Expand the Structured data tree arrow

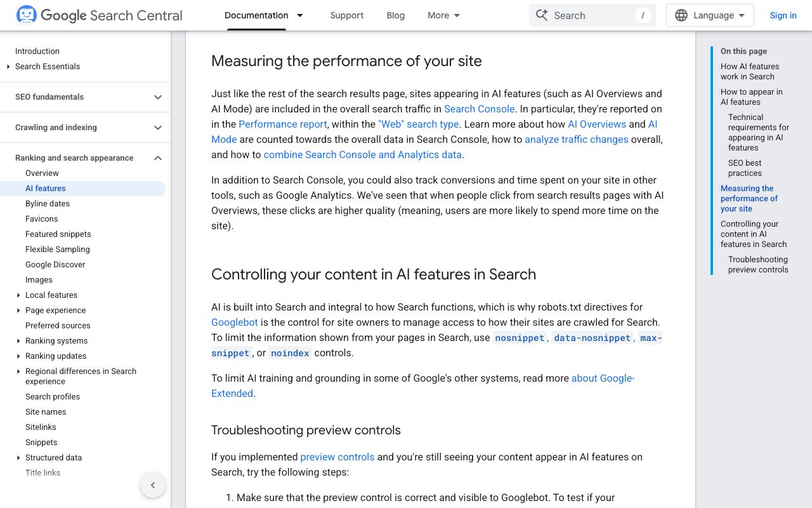click(x=18, y=458)
